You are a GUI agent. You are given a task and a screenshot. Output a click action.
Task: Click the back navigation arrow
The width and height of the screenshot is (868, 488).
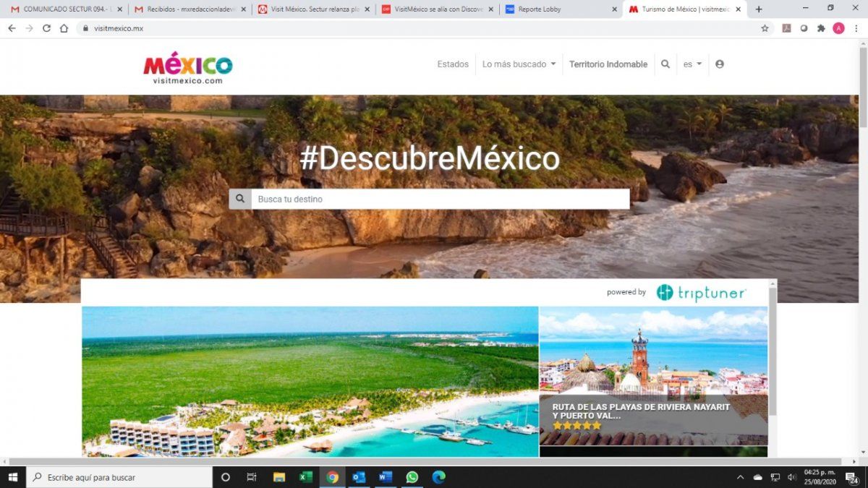pos(12,28)
